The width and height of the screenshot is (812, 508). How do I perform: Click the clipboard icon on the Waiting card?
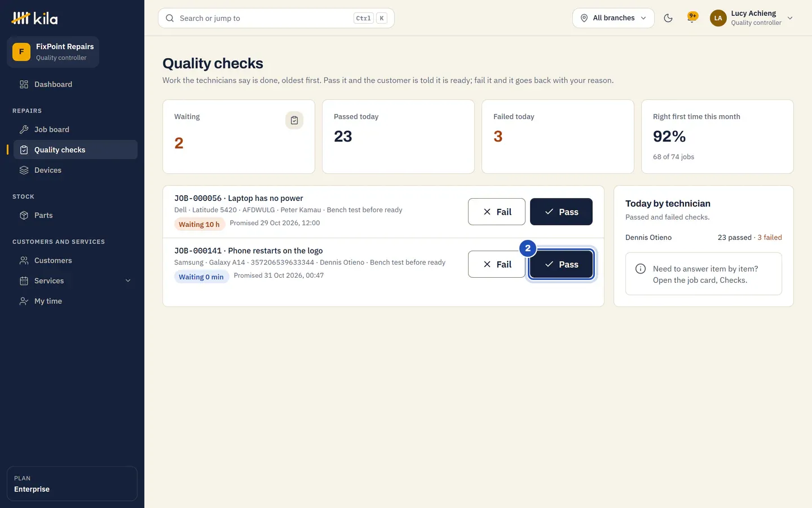(294, 120)
